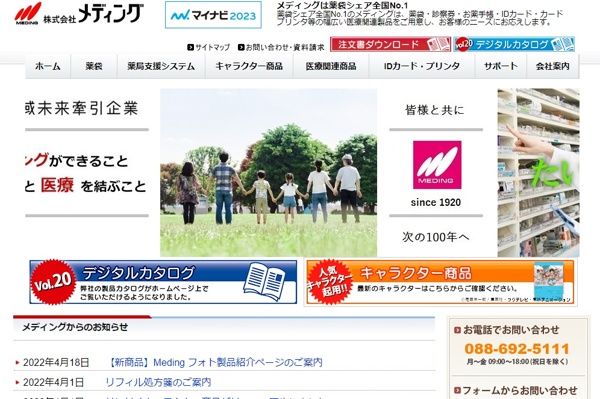Open Meding フォト製品紹介ページのご案内 news link

coord(215,362)
